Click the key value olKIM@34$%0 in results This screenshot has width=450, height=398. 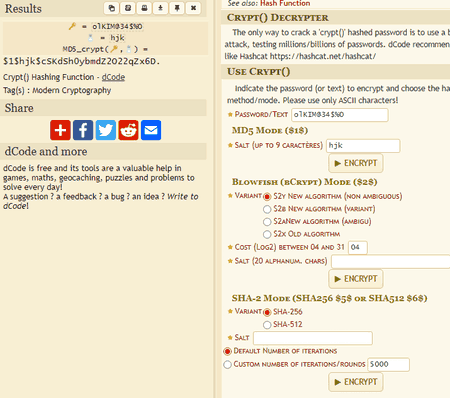click(117, 26)
